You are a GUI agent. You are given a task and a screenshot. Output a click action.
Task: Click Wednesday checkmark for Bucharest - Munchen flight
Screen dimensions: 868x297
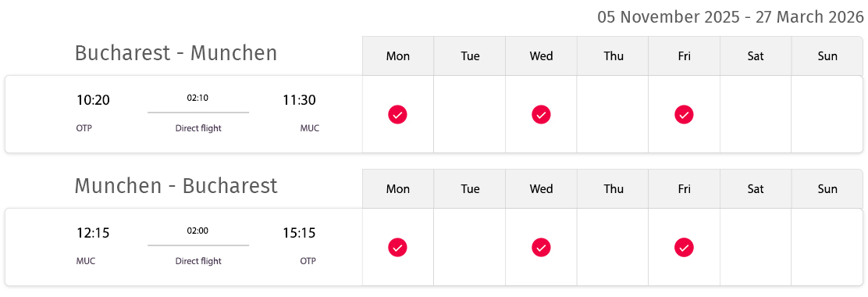(541, 115)
